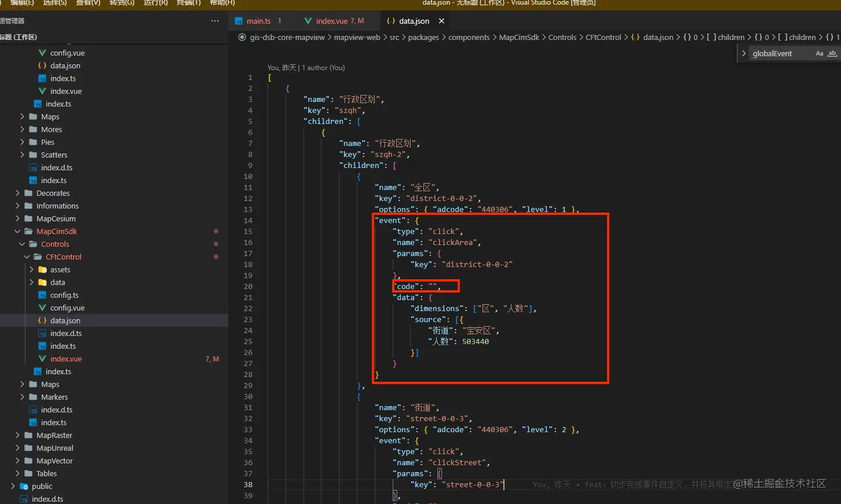
Task: Click the open MapCimSdk folder icon
Action: click(29, 231)
